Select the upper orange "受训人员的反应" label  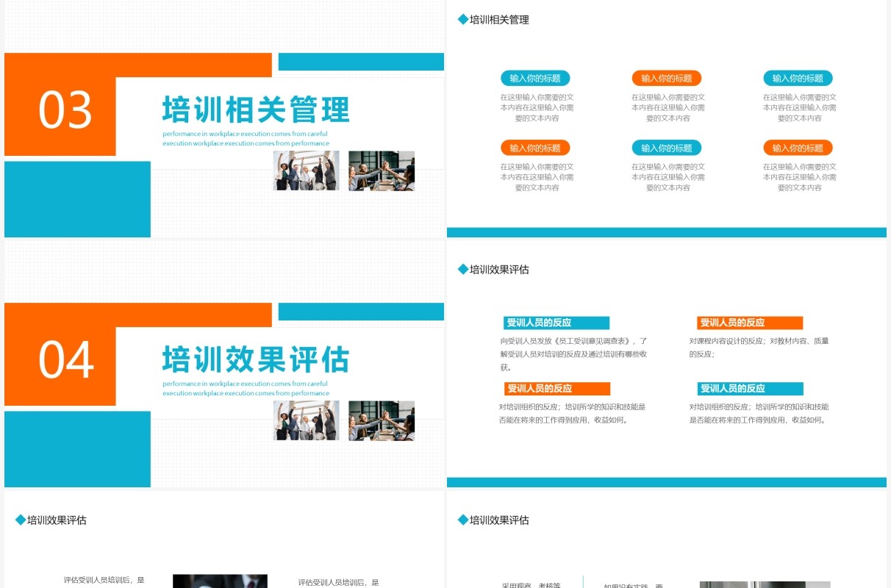point(750,323)
